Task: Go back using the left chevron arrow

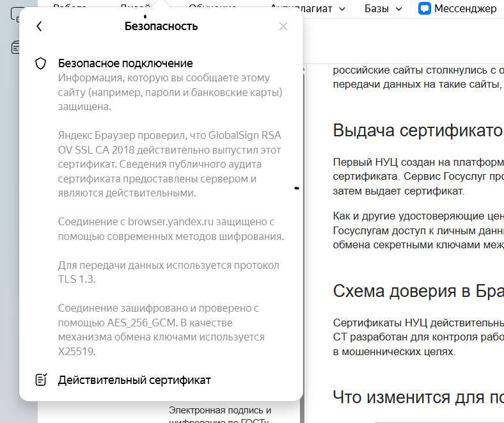Action: [x=39, y=26]
